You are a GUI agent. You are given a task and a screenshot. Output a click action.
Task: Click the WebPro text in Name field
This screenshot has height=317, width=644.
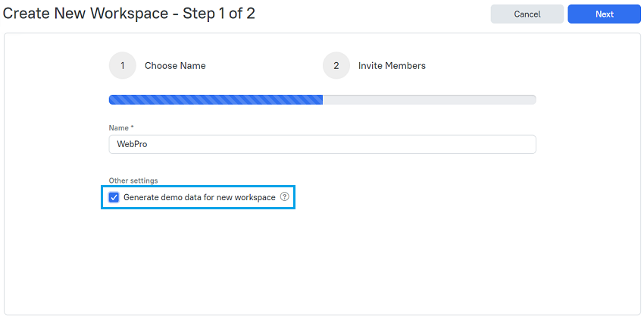132,144
